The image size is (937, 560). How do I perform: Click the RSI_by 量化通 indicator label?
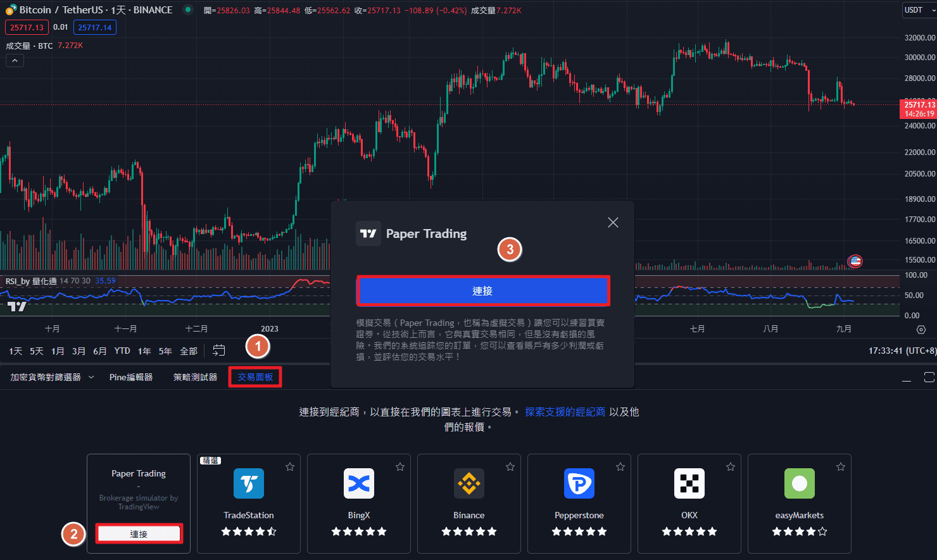[31, 281]
